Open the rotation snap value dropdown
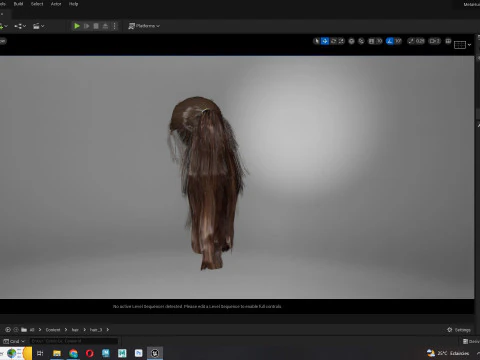The image size is (480, 360). (x=398, y=41)
